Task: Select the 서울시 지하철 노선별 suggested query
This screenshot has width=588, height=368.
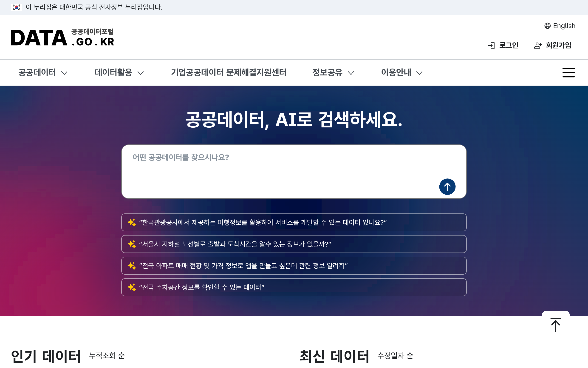Action: click(x=294, y=244)
